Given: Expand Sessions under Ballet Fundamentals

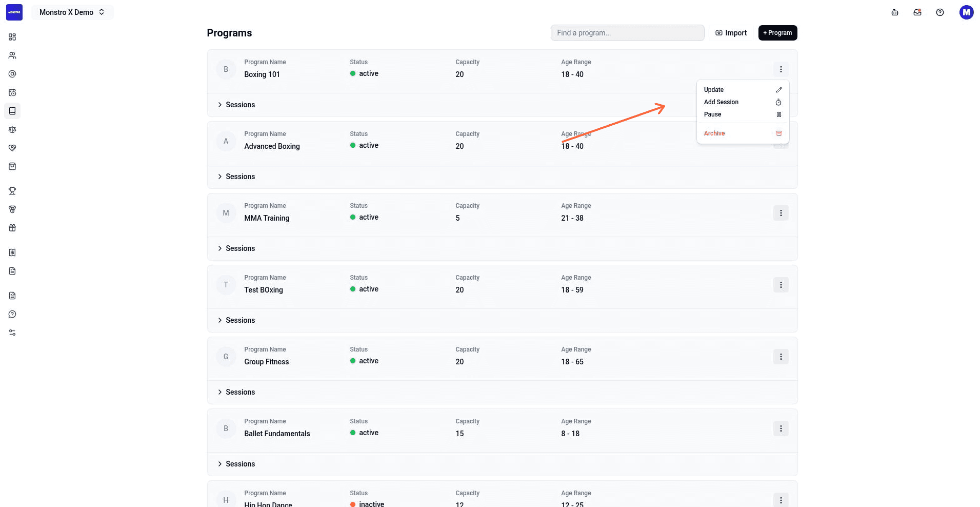Looking at the screenshot, I should coord(236,464).
